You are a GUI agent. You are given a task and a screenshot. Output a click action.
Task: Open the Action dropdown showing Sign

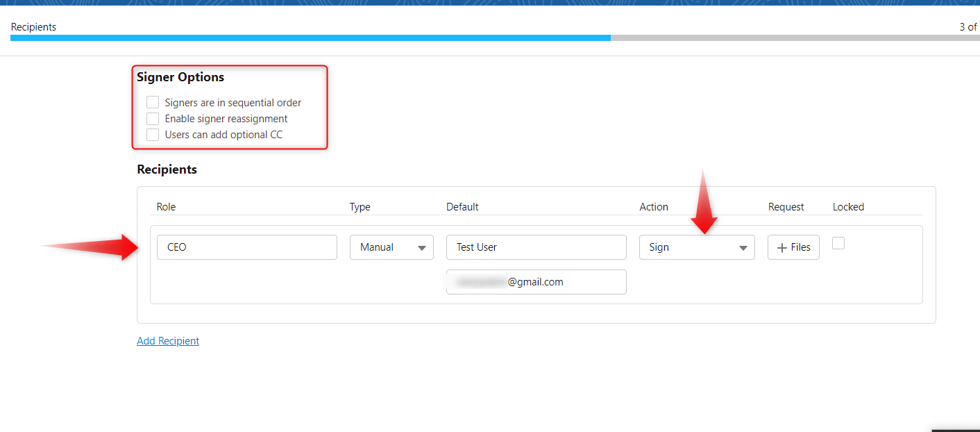pyautogui.click(x=697, y=247)
